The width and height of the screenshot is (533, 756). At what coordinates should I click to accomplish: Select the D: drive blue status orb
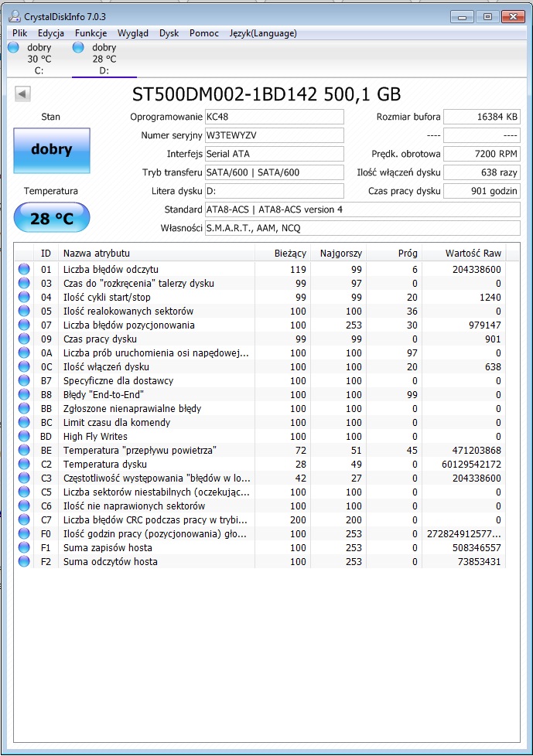[78, 47]
